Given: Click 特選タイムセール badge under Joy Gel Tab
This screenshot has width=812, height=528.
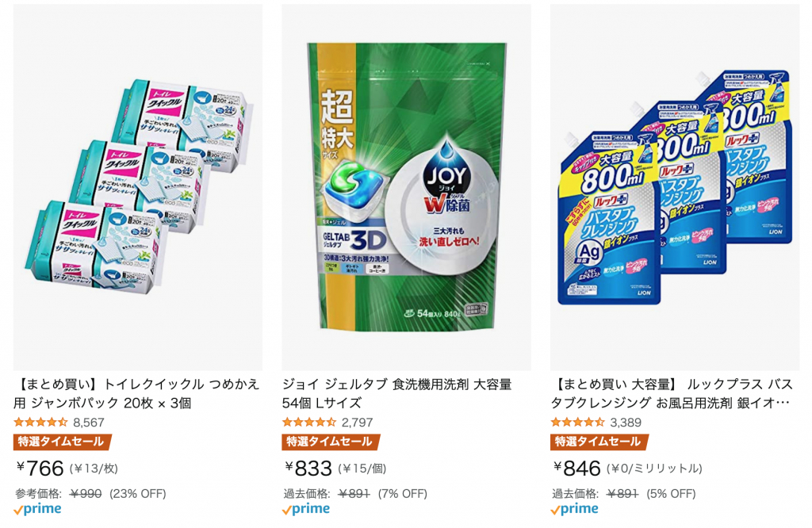Looking at the screenshot, I should click(x=330, y=442).
